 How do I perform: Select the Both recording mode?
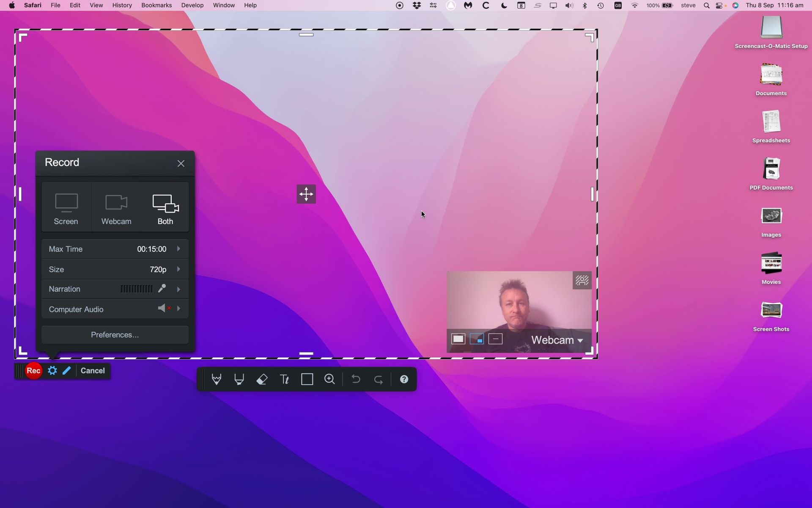coord(165,207)
